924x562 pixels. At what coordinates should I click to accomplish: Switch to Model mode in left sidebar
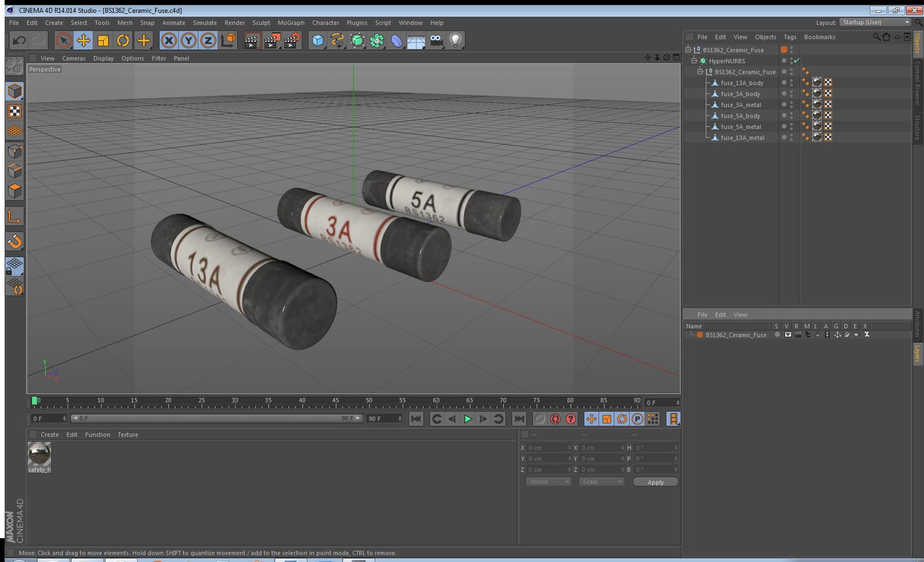15,91
